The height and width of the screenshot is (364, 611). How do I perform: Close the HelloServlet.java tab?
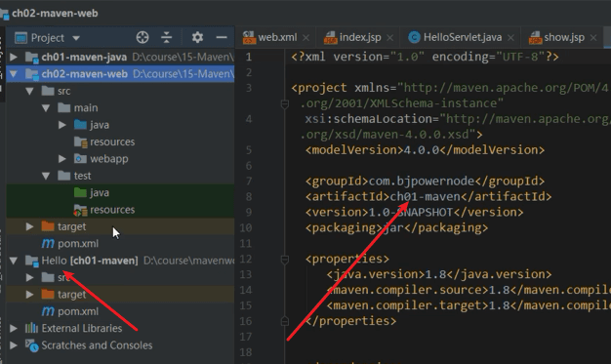510,38
